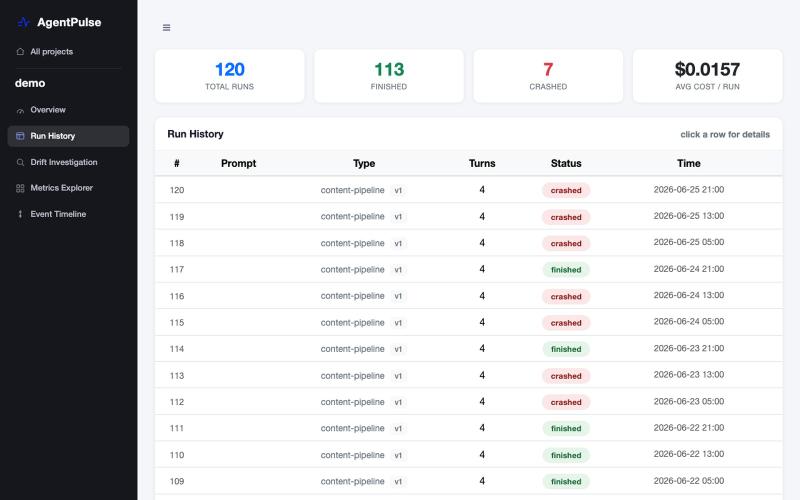Open run number 118
The width and height of the screenshot is (800, 500).
click(468, 243)
